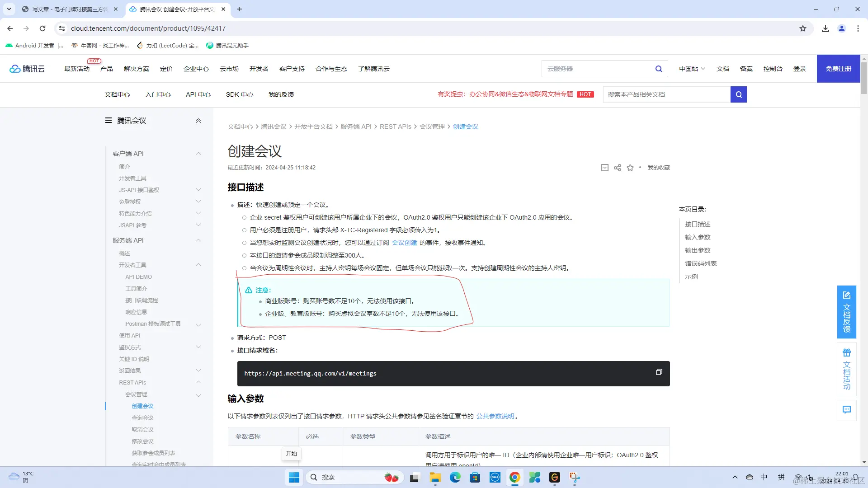This screenshot has width=868, height=488.
Task: Copy the API URL code block
Action: pos(659,372)
